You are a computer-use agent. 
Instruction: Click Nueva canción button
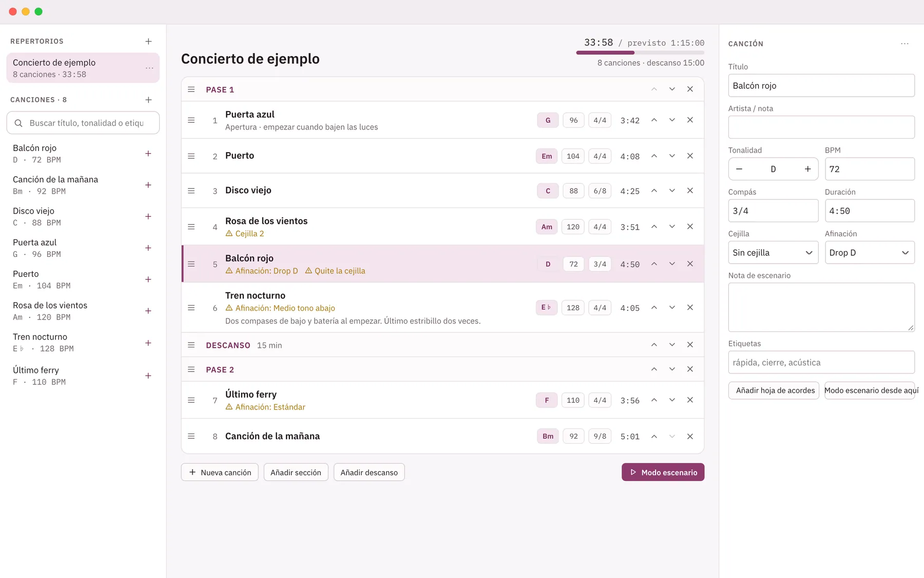[x=220, y=472]
